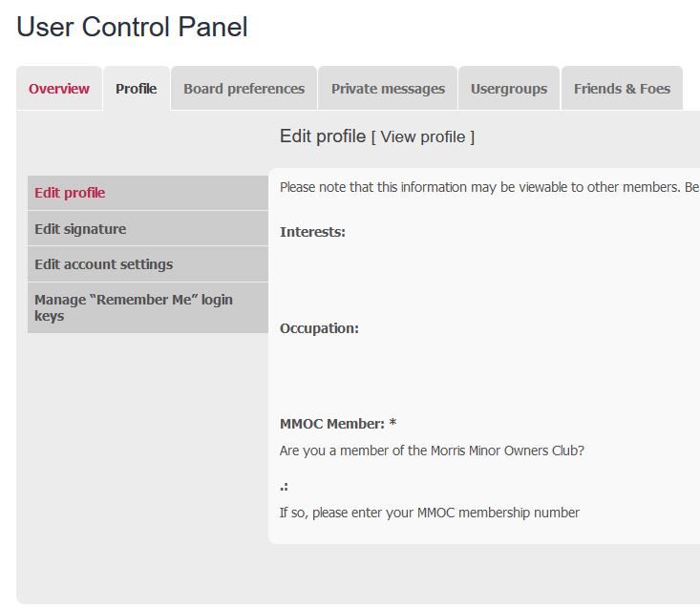Choose Edit account settings sidebar item

pyautogui.click(x=148, y=264)
